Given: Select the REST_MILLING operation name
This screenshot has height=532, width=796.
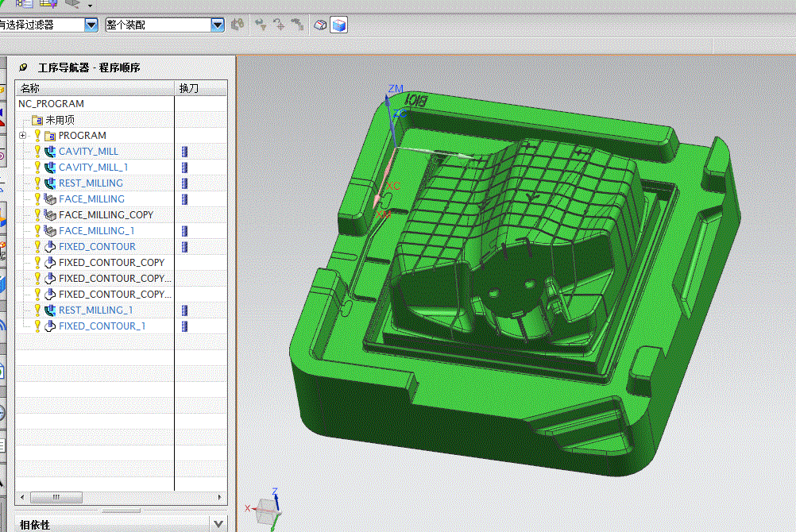Looking at the screenshot, I should point(91,183).
